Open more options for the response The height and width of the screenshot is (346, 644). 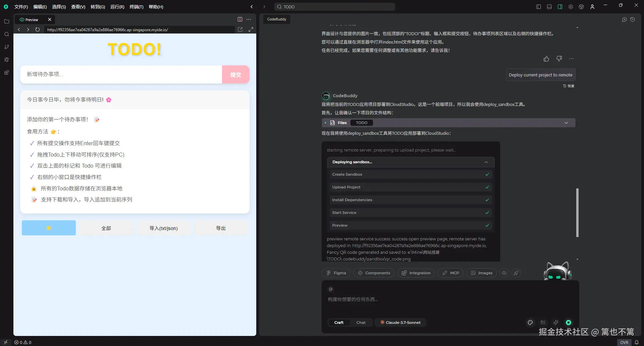(x=572, y=59)
